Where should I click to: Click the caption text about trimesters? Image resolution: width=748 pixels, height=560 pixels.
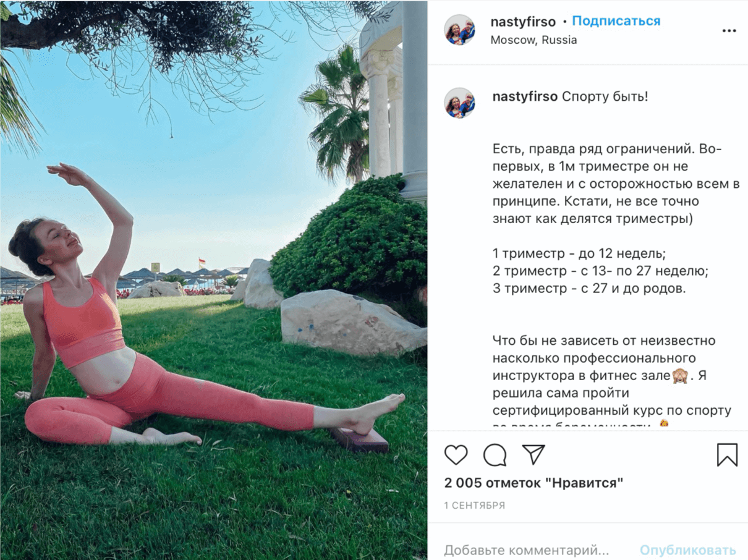pos(601,271)
